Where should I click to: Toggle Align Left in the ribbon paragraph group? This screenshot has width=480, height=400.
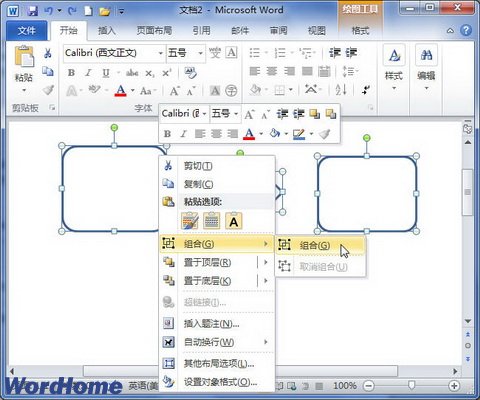255,71
